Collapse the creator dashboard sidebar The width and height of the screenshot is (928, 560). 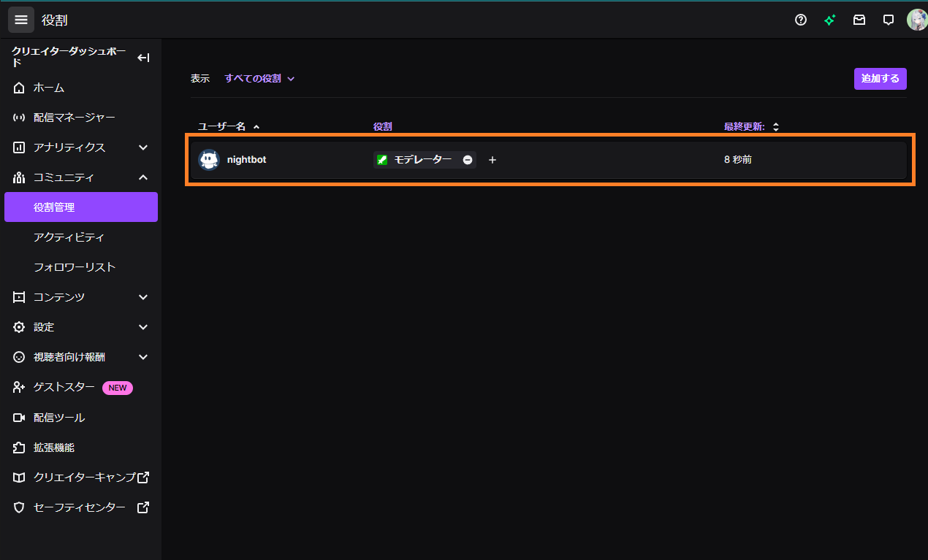coord(143,58)
